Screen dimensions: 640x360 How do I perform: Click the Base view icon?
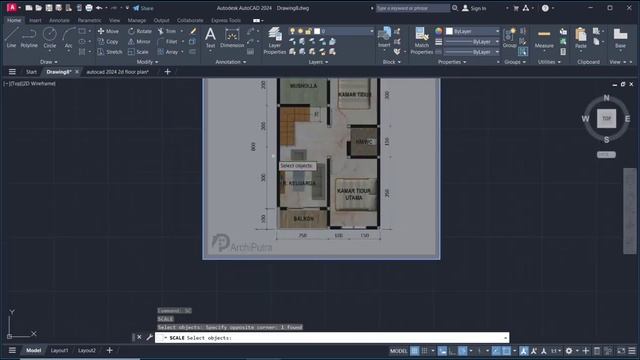620,38
